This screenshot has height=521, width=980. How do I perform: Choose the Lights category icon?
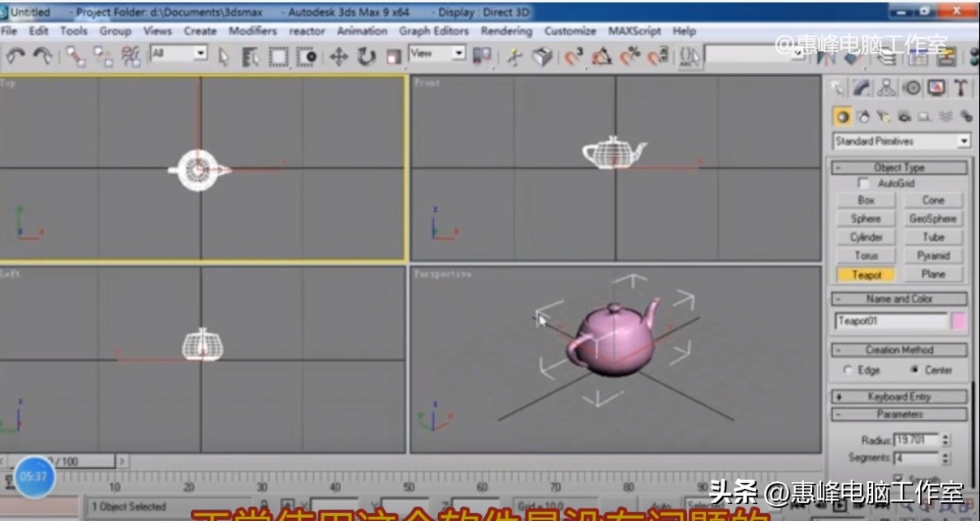883,116
